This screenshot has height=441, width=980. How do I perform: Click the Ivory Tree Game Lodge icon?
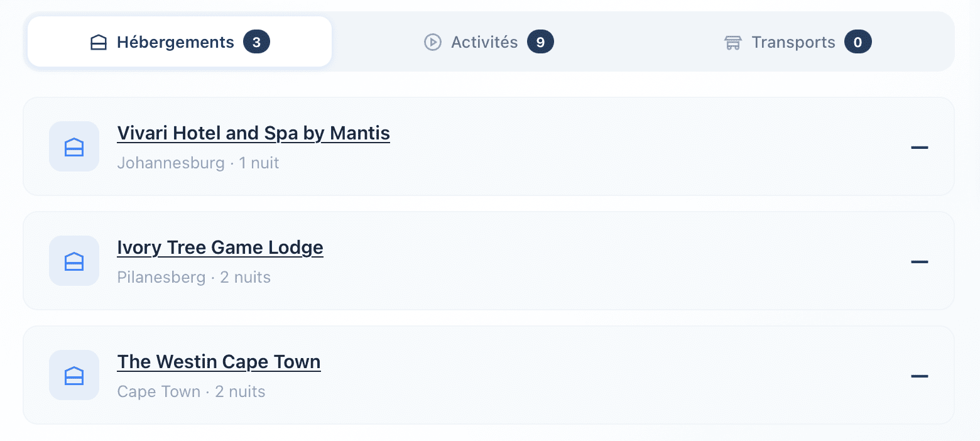(x=74, y=261)
